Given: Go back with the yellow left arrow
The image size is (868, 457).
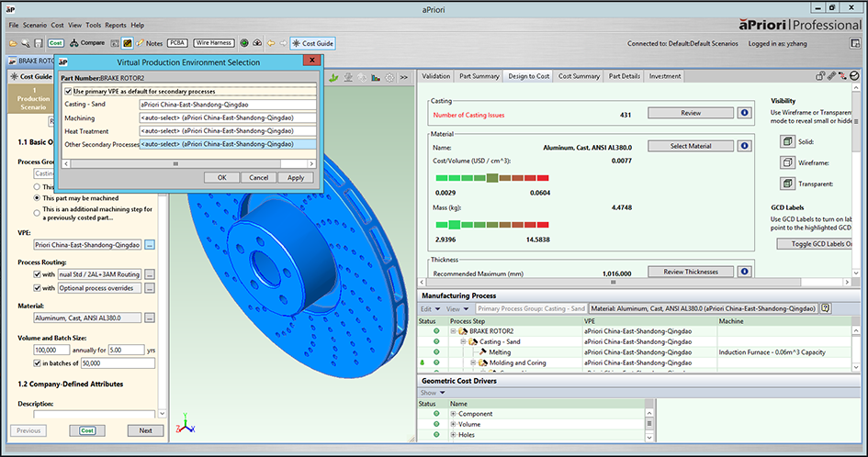Looking at the screenshot, I should click(x=271, y=43).
